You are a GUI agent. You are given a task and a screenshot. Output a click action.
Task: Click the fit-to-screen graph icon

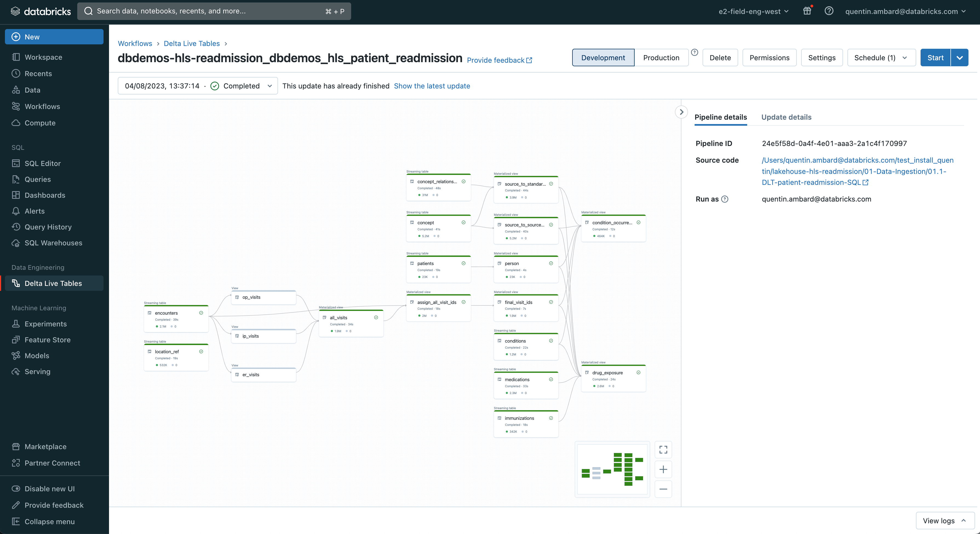(663, 450)
